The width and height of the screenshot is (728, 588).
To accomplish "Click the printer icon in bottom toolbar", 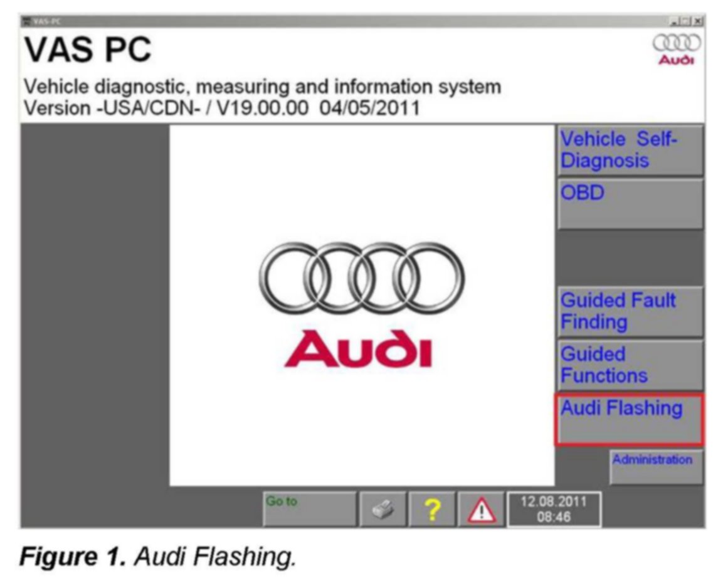I will pos(382,509).
